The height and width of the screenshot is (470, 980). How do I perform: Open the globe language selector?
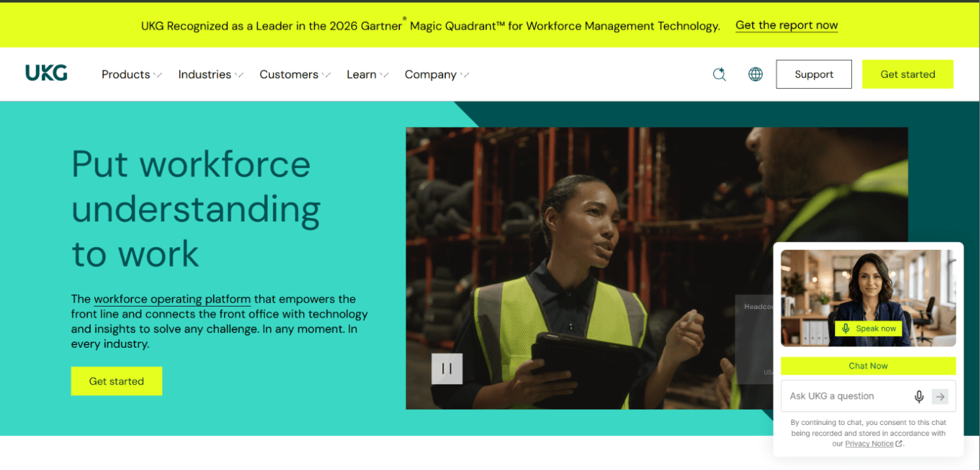click(755, 75)
